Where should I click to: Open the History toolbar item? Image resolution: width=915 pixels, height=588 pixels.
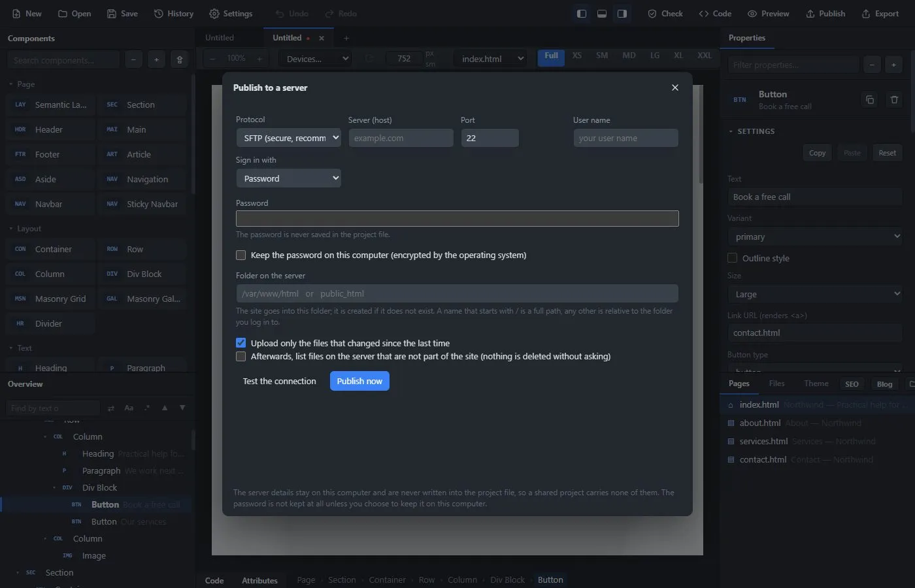pyautogui.click(x=174, y=14)
